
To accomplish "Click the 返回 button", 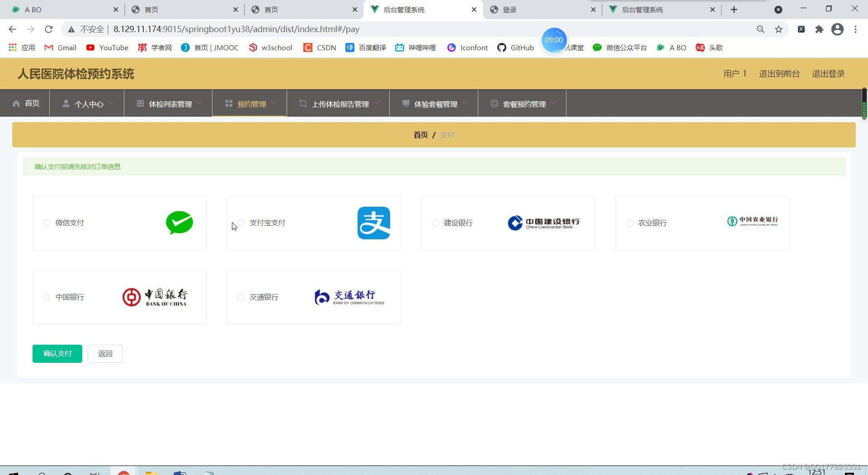I will pos(105,354).
